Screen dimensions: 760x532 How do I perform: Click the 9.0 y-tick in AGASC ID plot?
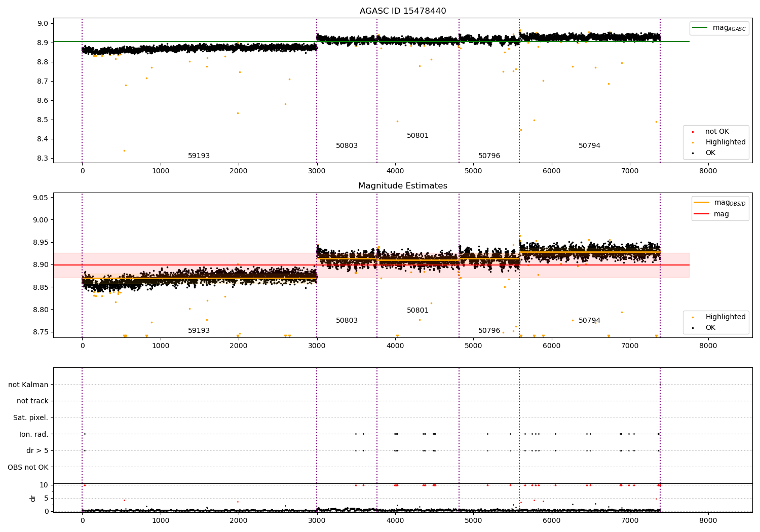[43, 23]
